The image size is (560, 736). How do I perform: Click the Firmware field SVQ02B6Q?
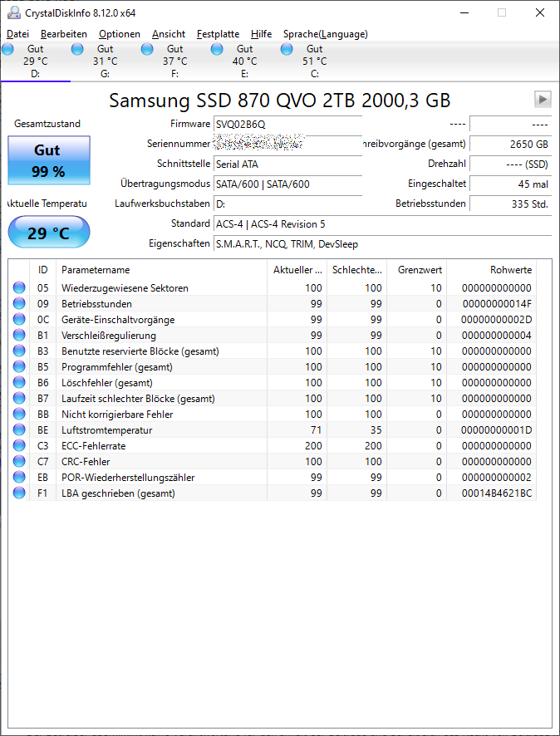pyautogui.click(x=287, y=125)
